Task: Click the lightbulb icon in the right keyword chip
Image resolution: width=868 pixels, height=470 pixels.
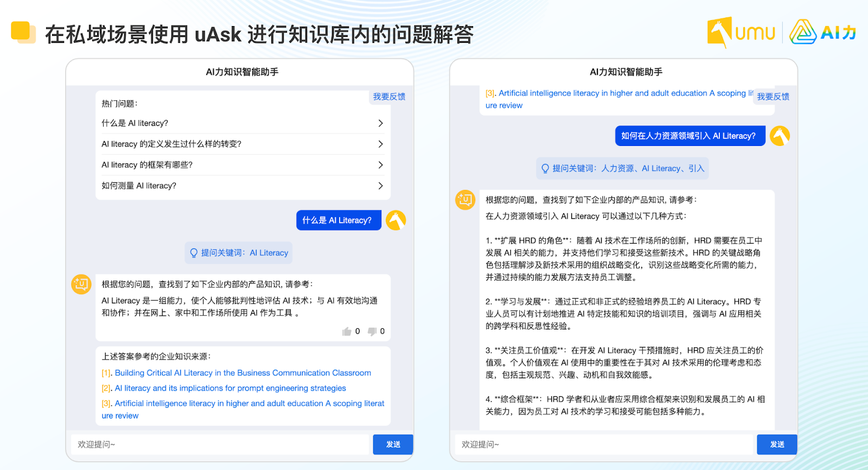Action: 545,169
